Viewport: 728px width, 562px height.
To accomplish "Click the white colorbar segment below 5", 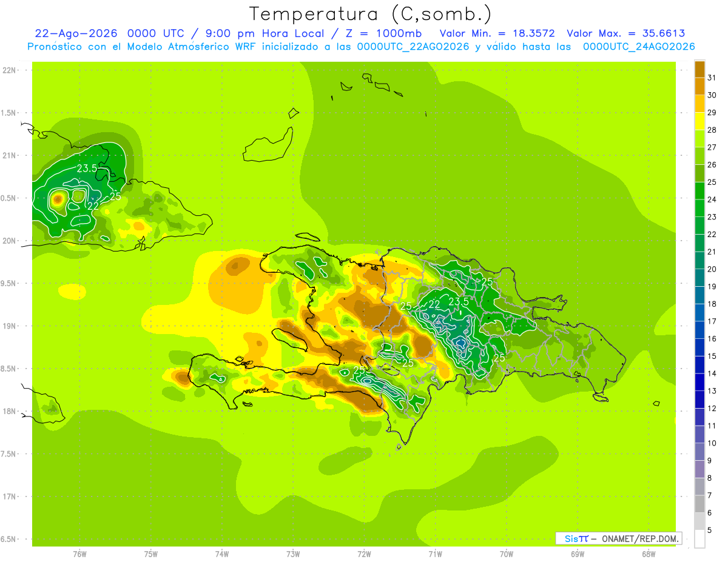I will coord(699,539).
